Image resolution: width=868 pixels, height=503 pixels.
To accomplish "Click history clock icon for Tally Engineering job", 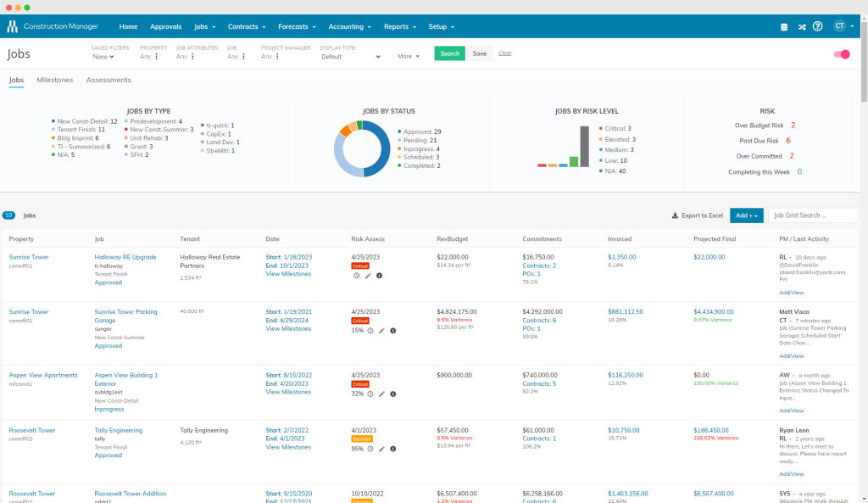I will [x=370, y=449].
